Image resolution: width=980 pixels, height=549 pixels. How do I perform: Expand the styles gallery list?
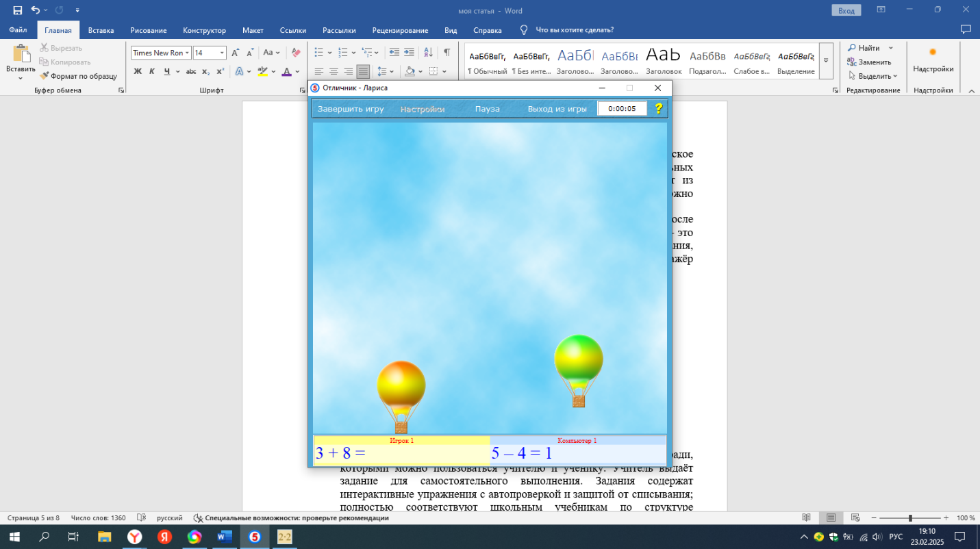coord(826,61)
